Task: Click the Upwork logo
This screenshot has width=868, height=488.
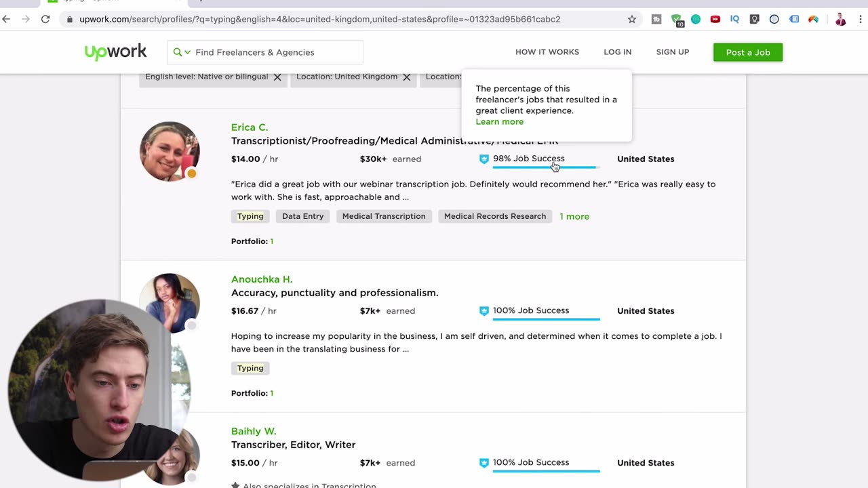Action: (x=115, y=52)
